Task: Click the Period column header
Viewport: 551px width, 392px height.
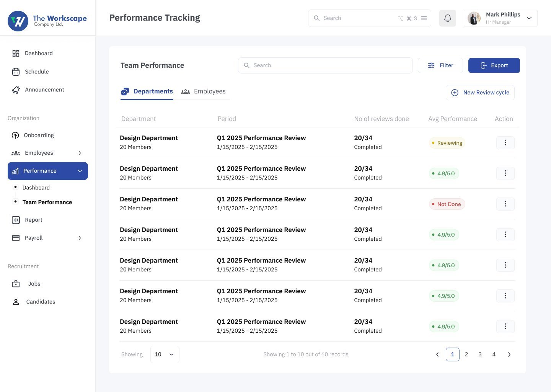Action: (x=227, y=119)
